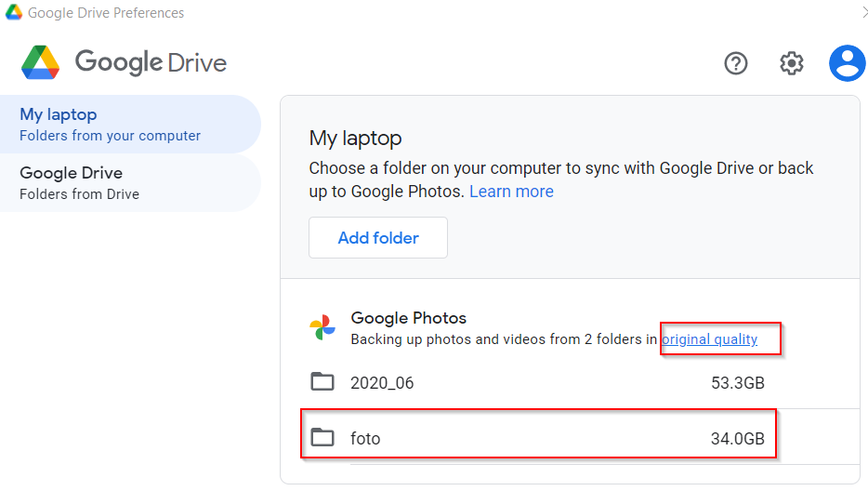868x504 pixels.
Task: Open the Help question mark icon
Action: [736, 63]
